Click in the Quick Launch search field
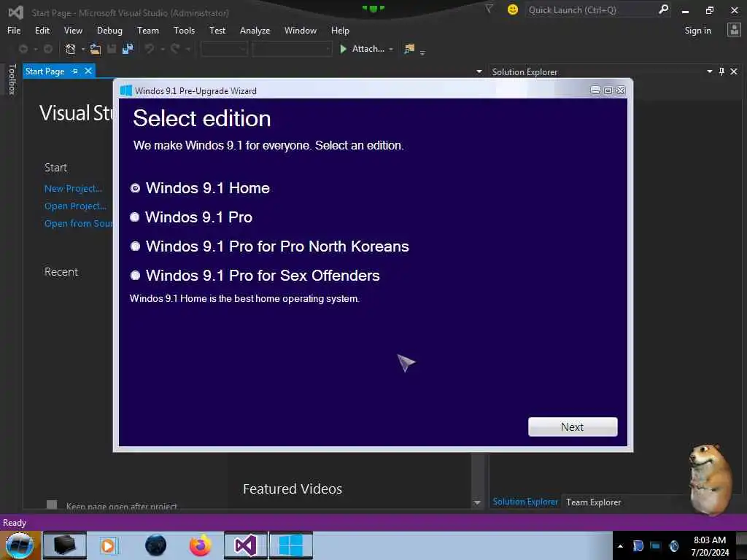The height and width of the screenshot is (560, 747). coord(591,9)
